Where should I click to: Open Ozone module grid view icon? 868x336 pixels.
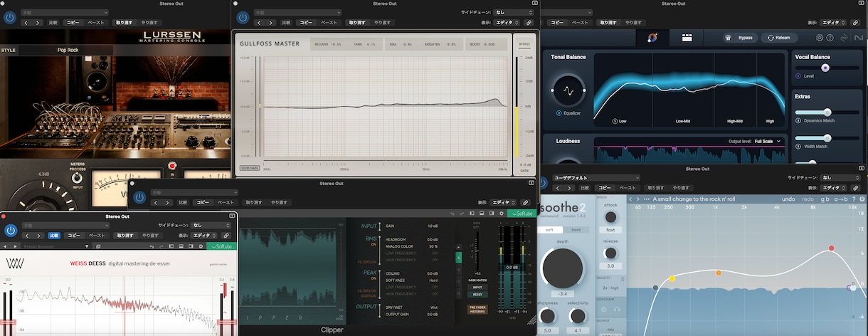(x=687, y=38)
